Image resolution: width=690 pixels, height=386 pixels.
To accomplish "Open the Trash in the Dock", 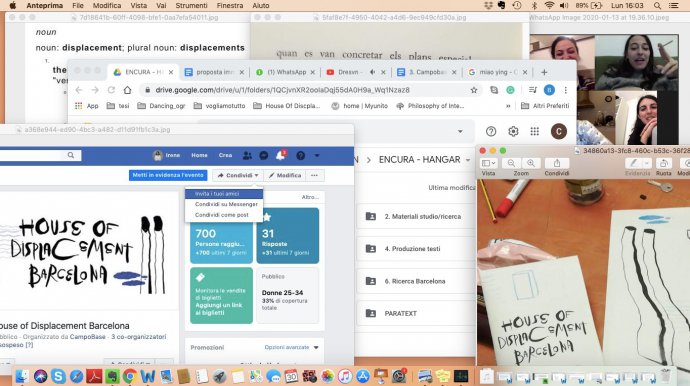I will [x=666, y=376].
